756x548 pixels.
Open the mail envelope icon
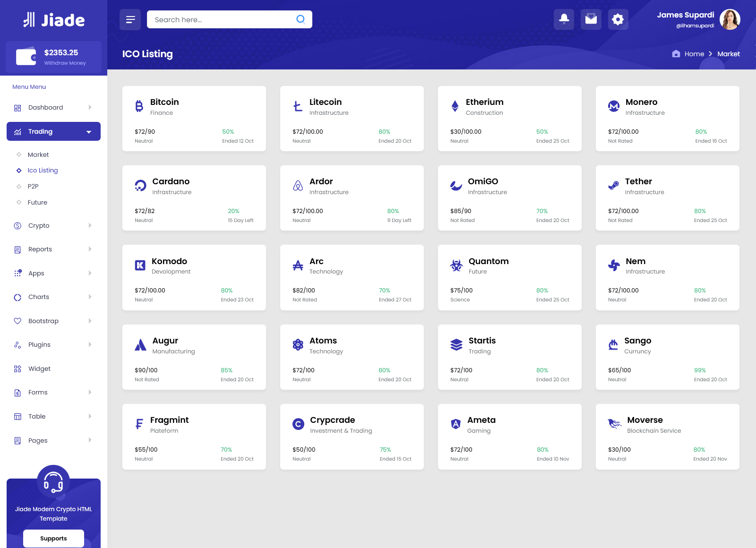(x=591, y=19)
